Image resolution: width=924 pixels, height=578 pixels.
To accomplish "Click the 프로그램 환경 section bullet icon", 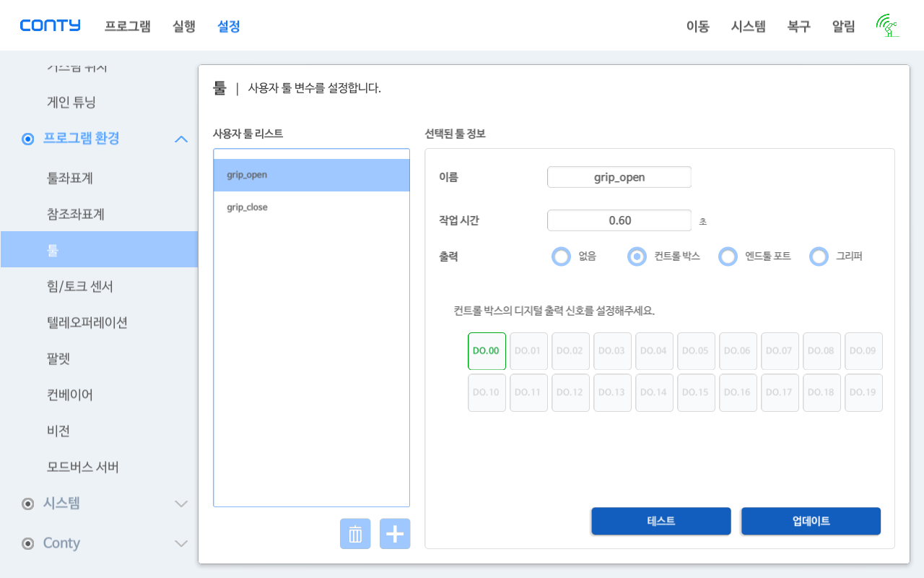I will (x=28, y=139).
